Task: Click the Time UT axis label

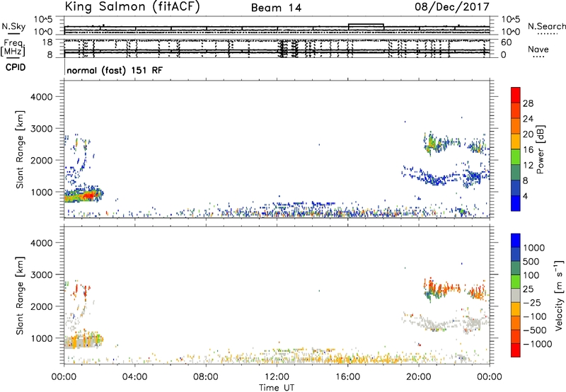Action: point(277,388)
